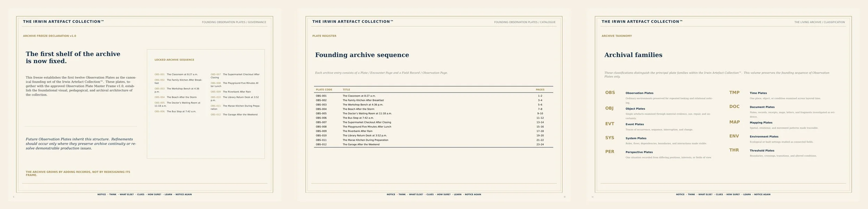Click the 'PAGES' column header

coord(540,90)
